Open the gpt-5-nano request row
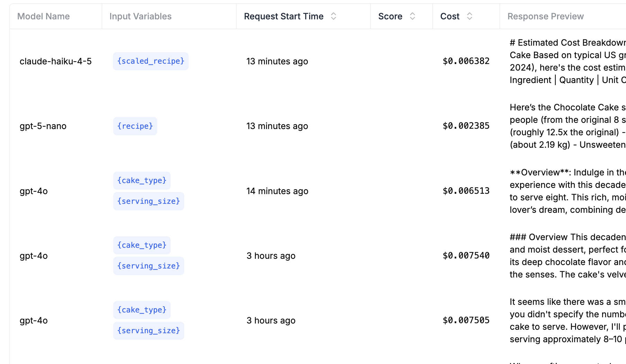The image size is (626, 364). coord(43,126)
